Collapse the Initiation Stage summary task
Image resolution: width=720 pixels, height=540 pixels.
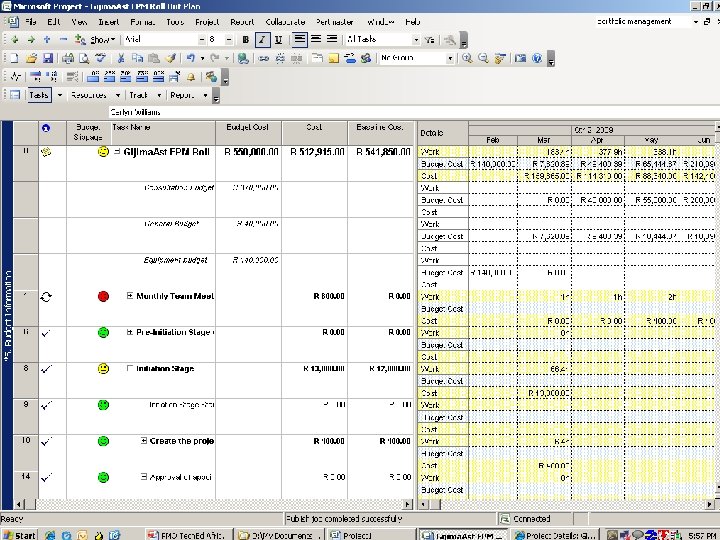pos(130,369)
